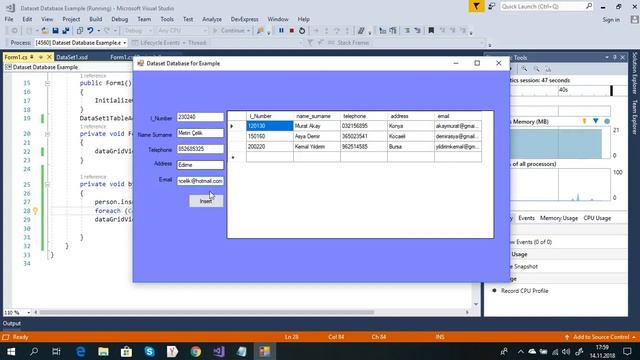Click the Insert button
640x360 pixels.
(206, 201)
